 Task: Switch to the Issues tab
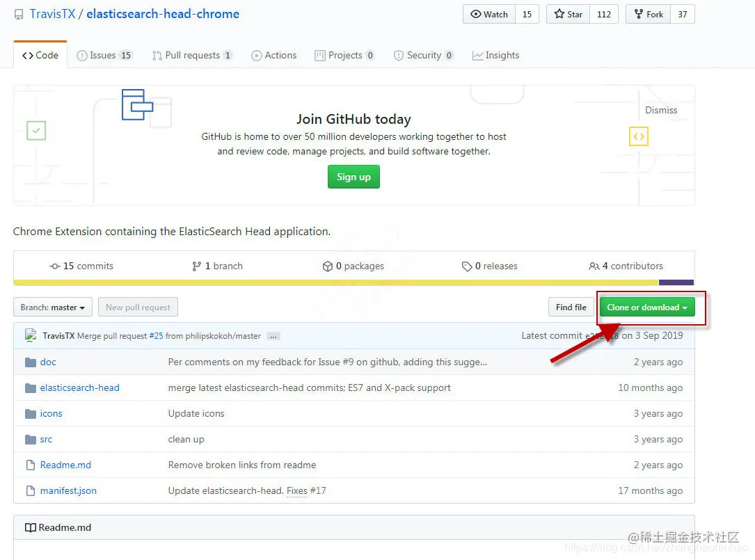coord(104,55)
